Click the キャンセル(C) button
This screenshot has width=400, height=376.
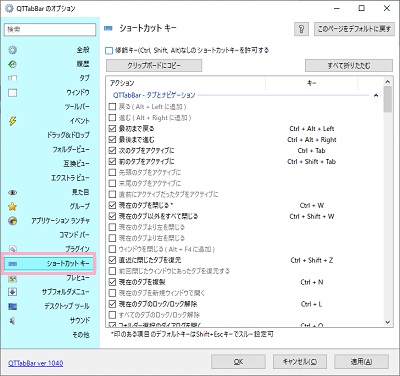(300, 362)
